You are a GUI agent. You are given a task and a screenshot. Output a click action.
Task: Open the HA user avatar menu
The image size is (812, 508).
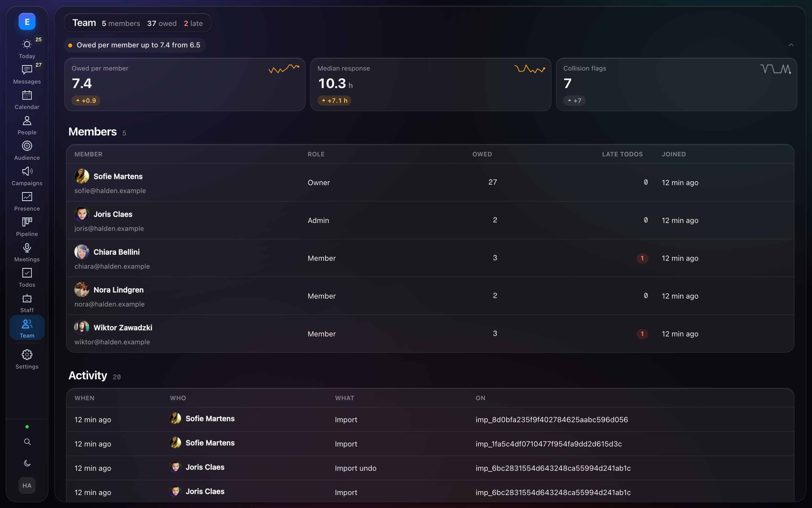[27, 485]
